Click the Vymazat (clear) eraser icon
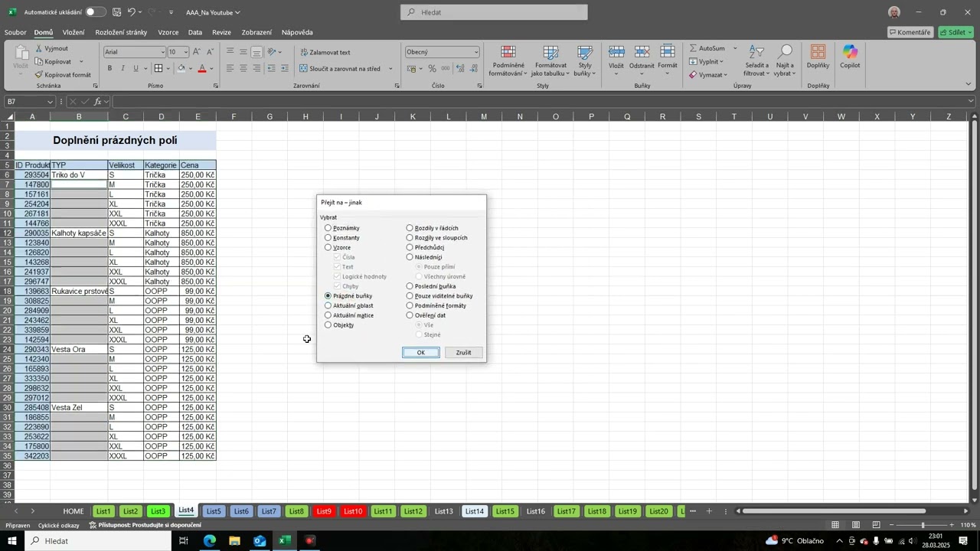The width and height of the screenshot is (980, 551). click(693, 75)
